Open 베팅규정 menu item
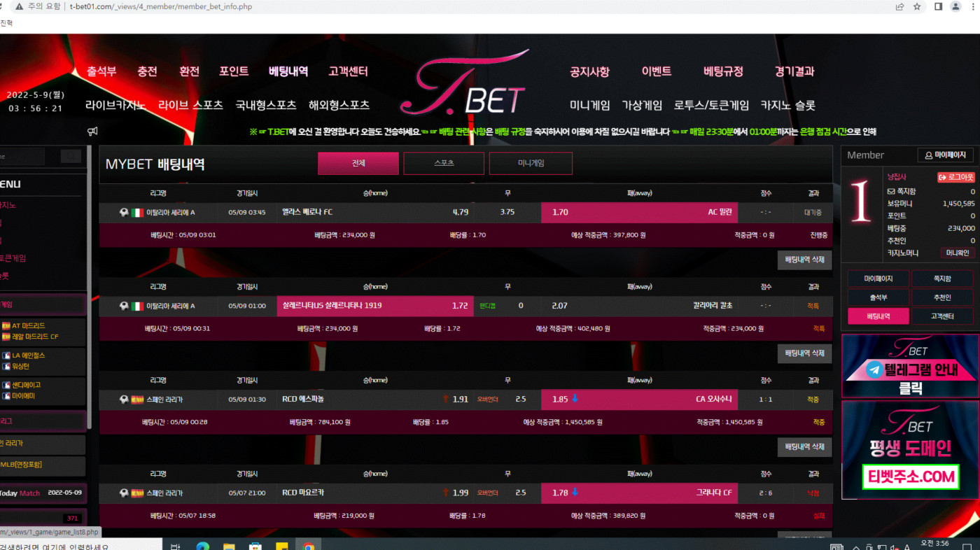 pyautogui.click(x=723, y=71)
